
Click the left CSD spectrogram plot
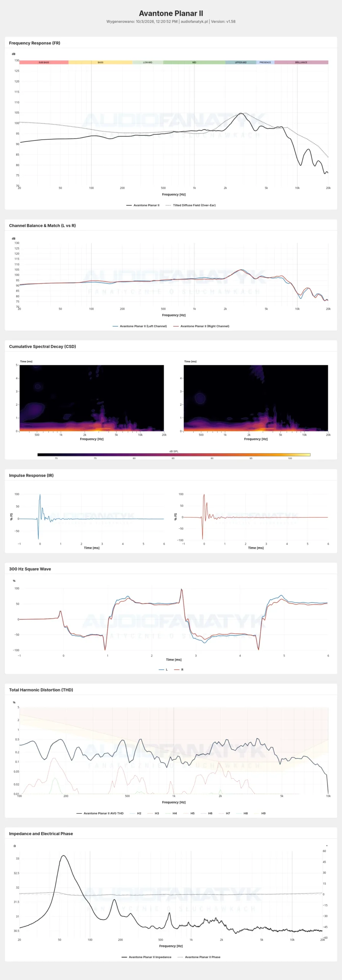[92, 398]
